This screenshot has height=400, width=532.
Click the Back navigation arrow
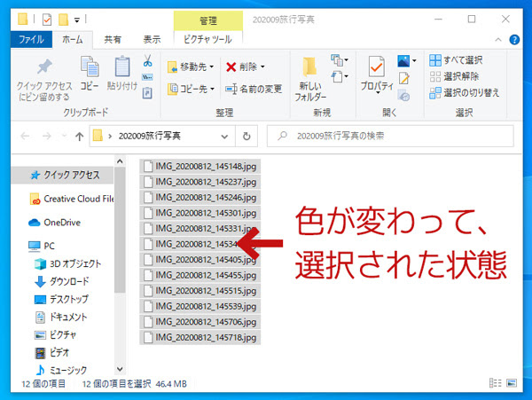coord(25,136)
